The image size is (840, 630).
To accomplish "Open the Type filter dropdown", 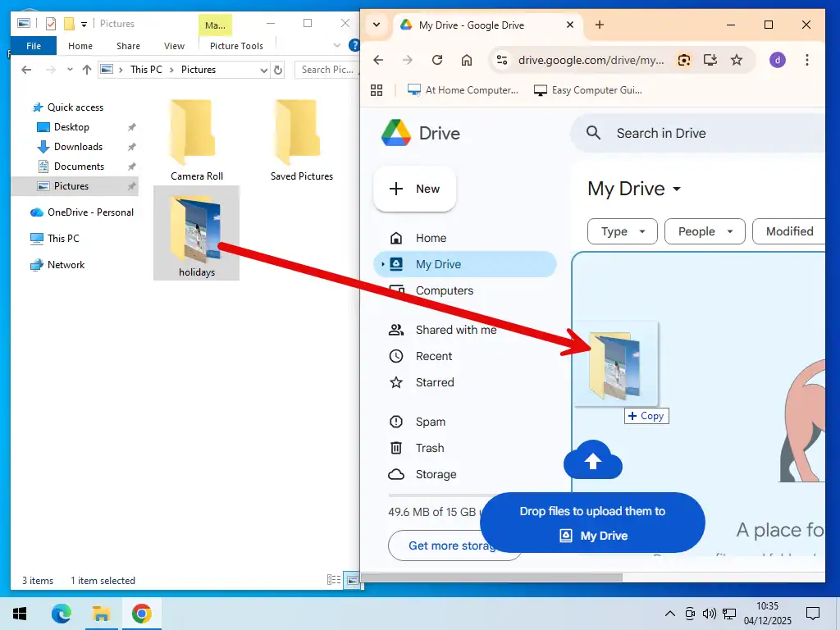I will [621, 231].
